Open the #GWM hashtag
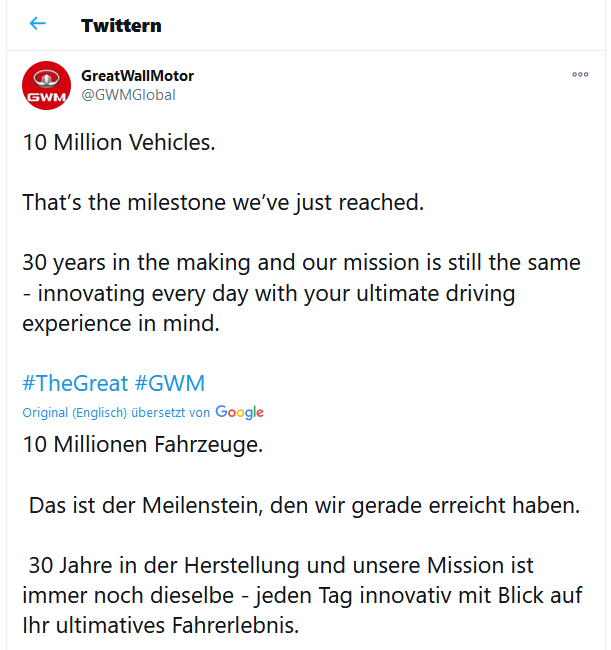The image size is (611, 650). pyautogui.click(x=170, y=383)
